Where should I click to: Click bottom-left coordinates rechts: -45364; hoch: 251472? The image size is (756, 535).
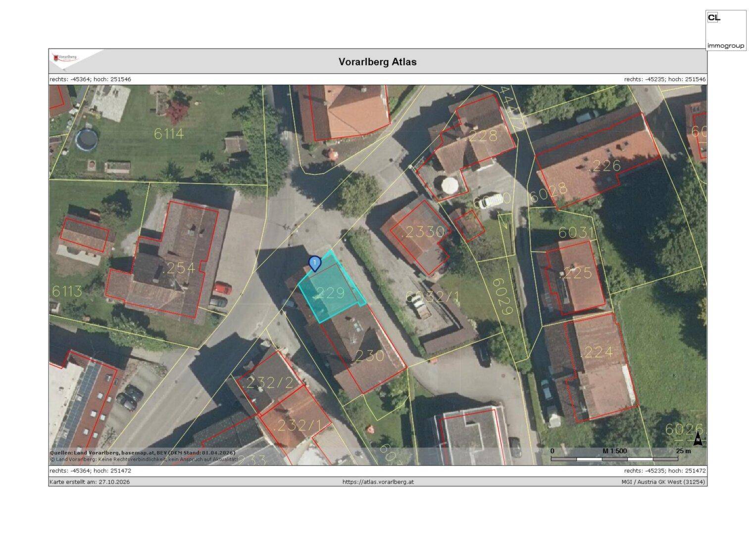(90, 471)
